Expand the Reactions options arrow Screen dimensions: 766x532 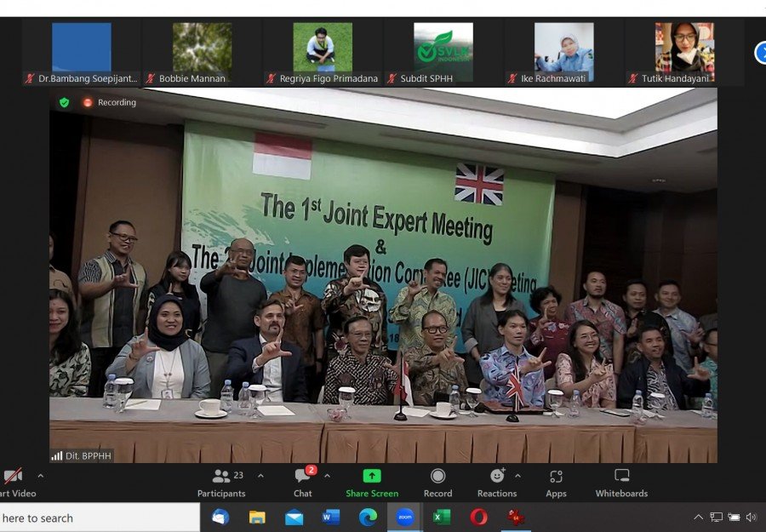pyautogui.click(x=517, y=476)
